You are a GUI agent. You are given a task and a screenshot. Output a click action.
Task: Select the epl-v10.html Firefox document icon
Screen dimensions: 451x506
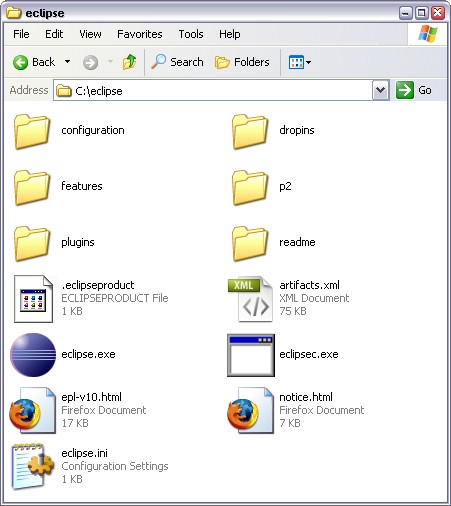pos(32,411)
